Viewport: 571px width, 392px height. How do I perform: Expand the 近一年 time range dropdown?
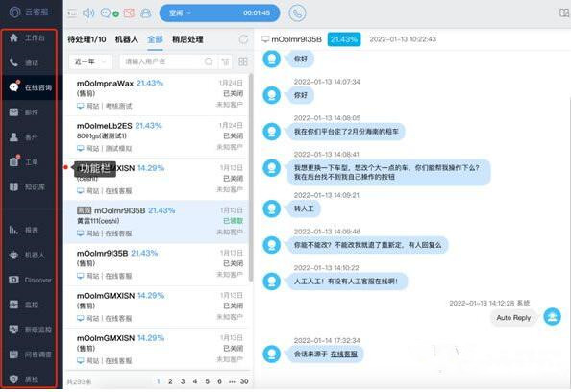pos(90,61)
